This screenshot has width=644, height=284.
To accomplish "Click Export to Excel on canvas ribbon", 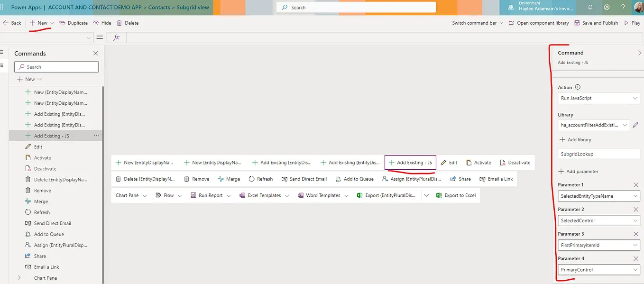I will coord(456,195).
